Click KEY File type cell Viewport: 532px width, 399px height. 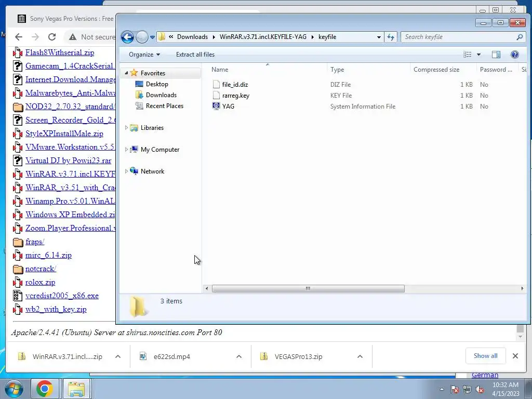[x=341, y=96]
